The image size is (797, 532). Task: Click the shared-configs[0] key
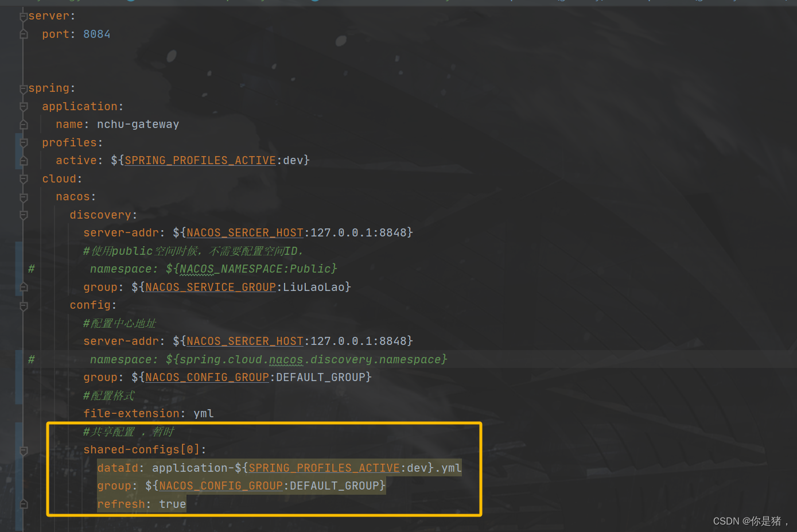[x=142, y=450]
